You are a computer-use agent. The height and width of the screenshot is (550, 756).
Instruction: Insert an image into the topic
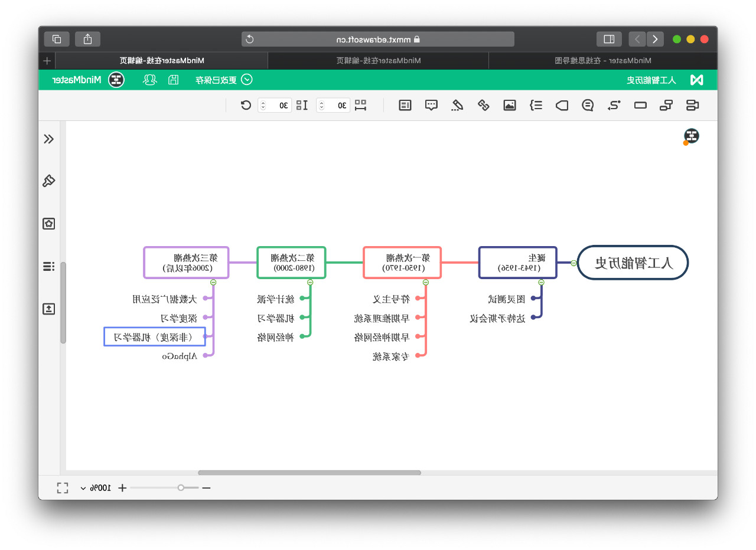click(x=510, y=106)
